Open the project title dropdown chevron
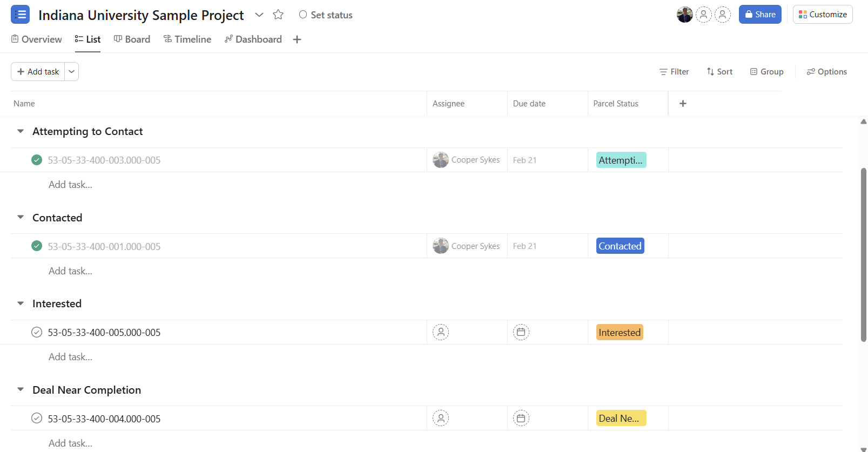The height and width of the screenshot is (452, 868). pyautogui.click(x=259, y=15)
